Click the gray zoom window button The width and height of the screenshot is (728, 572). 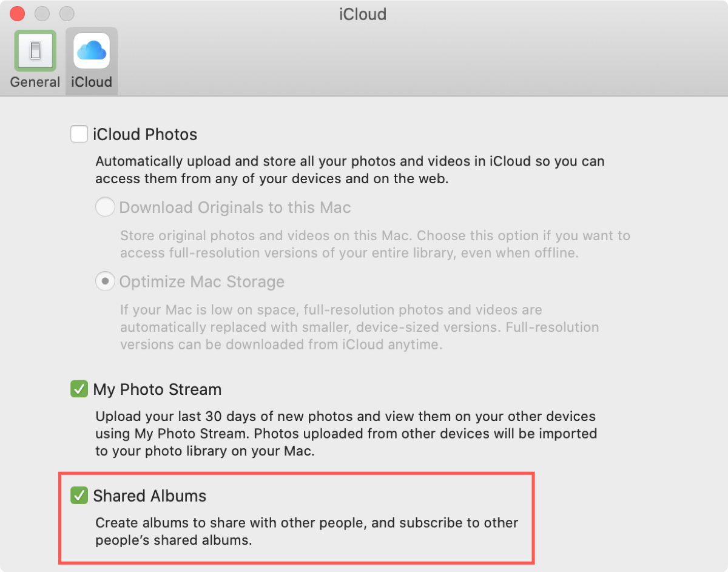[66, 13]
